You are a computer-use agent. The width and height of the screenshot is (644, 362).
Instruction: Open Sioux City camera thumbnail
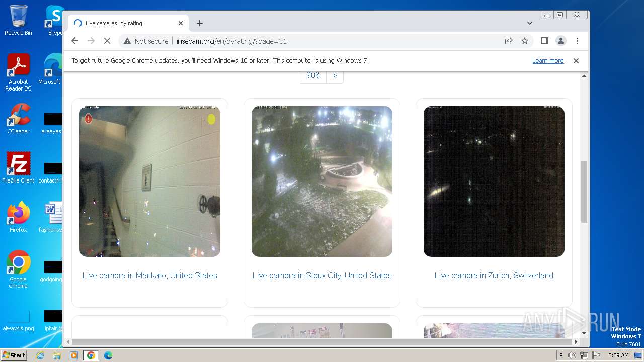click(322, 182)
